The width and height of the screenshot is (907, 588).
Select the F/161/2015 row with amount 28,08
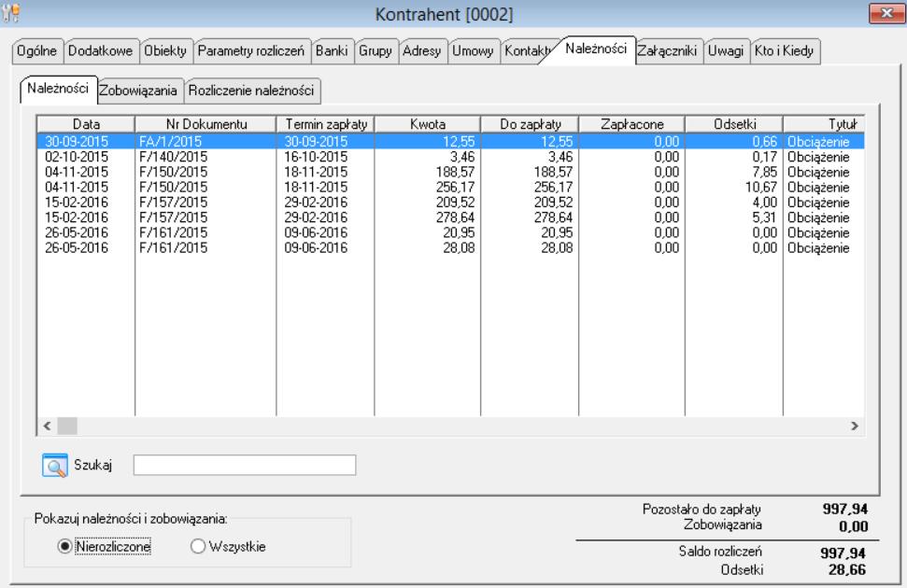click(x=450, y=247)
